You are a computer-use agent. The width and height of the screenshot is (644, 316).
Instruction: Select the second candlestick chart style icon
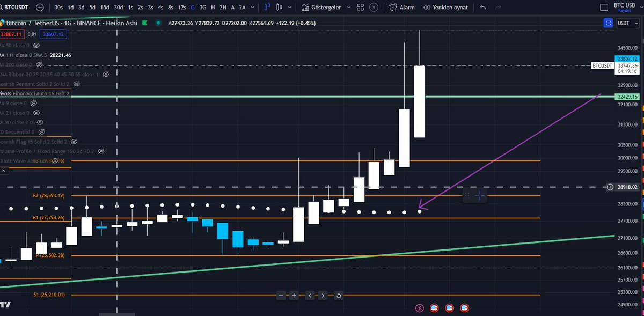[x=279, y=8]
